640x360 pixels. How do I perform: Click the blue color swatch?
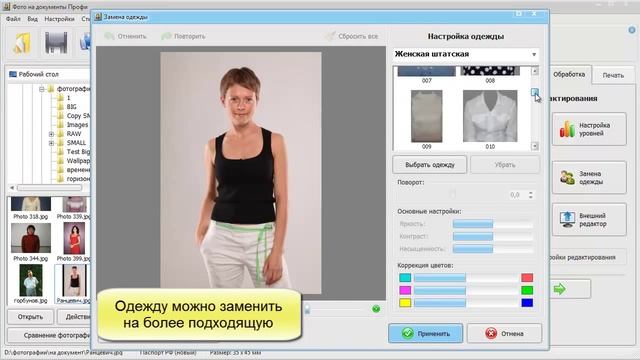[x=527, y=302]
